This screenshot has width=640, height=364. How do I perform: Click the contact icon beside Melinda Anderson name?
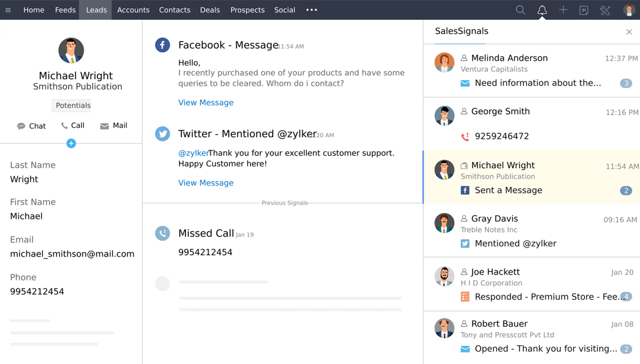pyautogui.click(x=464, y=58)
